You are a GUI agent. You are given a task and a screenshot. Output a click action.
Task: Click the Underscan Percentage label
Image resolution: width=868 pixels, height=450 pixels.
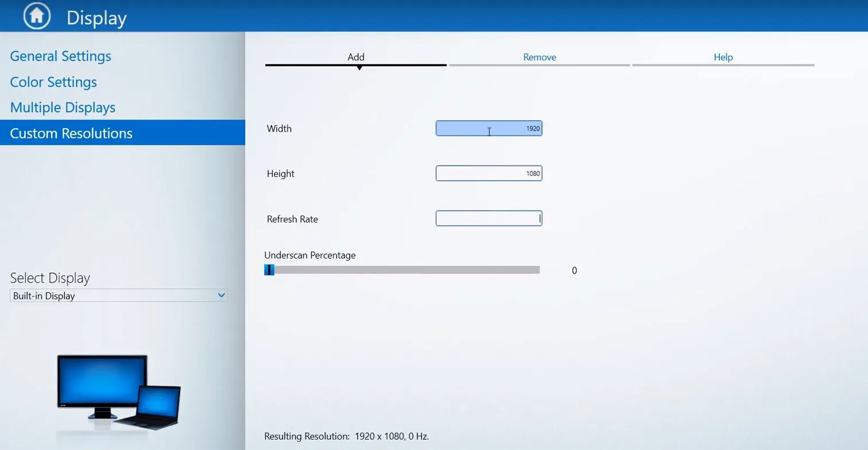310,255
